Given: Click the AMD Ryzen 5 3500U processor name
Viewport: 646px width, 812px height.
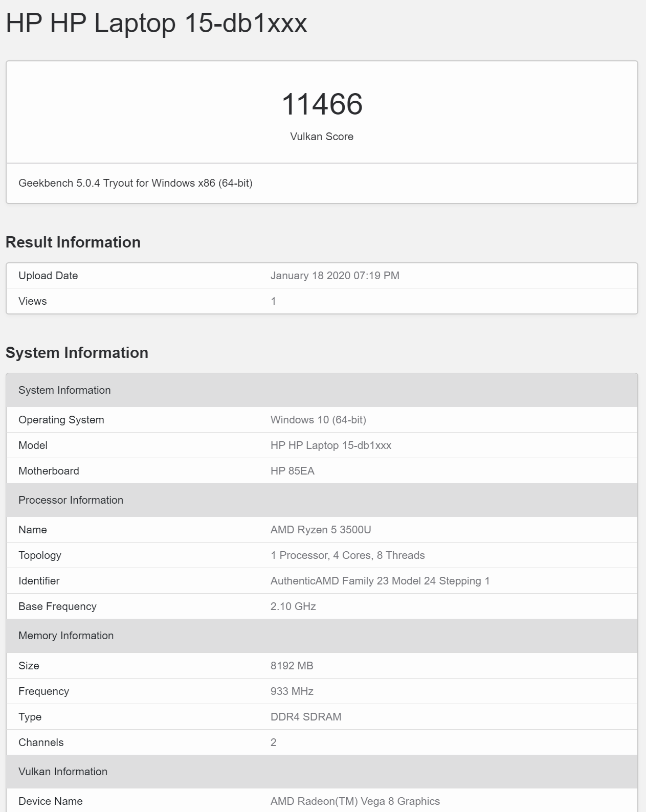Looking at the screenshot, I should pyautogui.click(x=321, y=530).
